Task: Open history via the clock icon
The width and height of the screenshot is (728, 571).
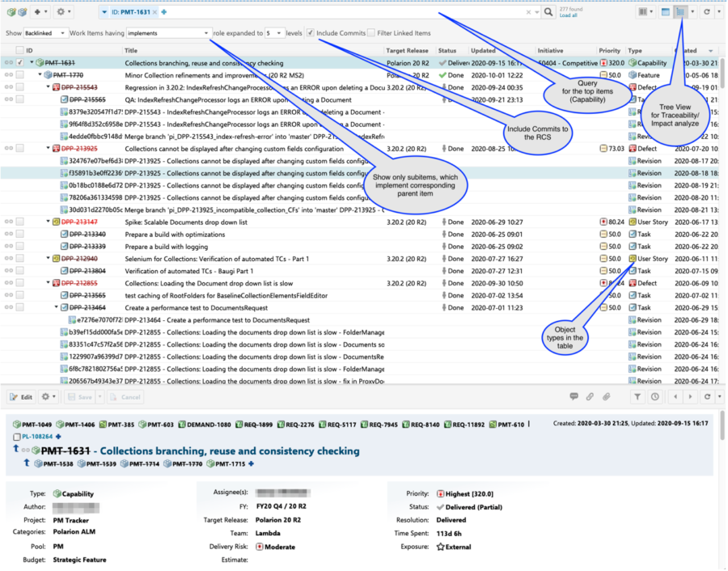Action: pos(655,395)
